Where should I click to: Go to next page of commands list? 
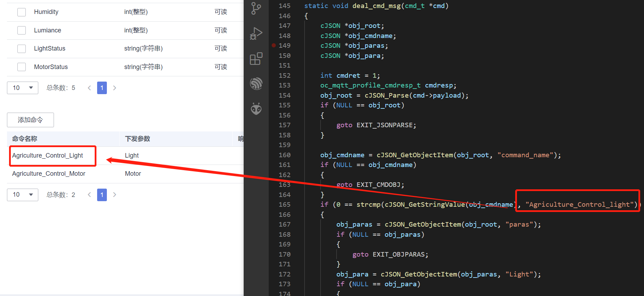click(115, 195)
